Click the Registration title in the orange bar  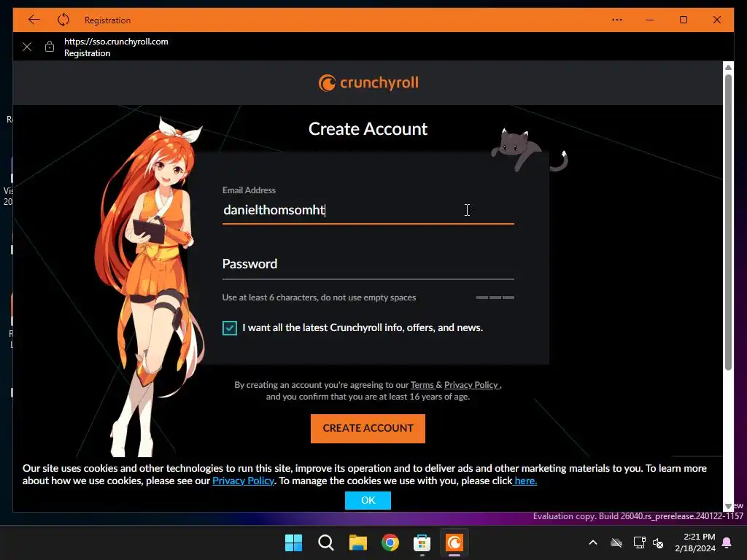point(108,20)
